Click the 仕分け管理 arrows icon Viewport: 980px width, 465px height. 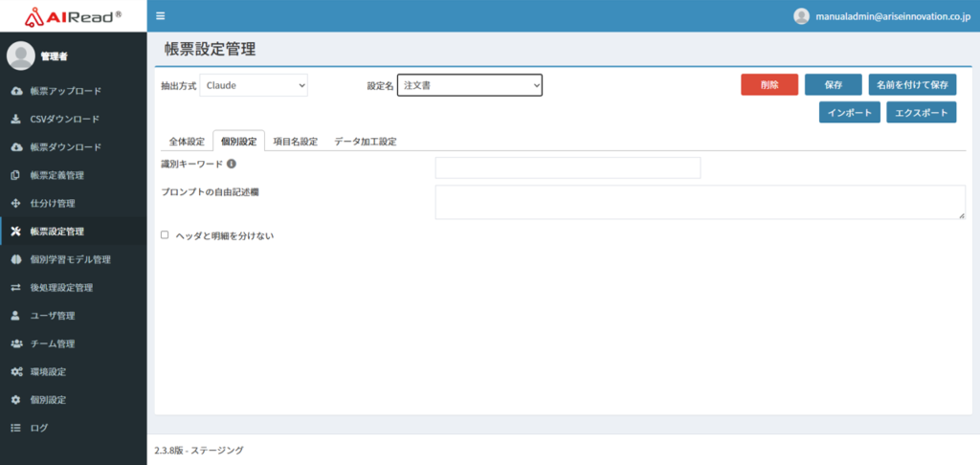[15, 203]
